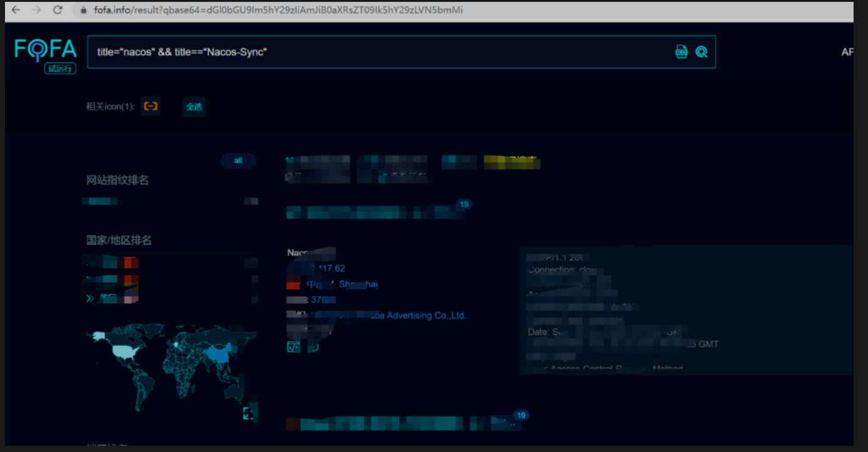Open the Advertising Co.,Ltd. organization link
The width and height of the screenshot is (868, 452).
pos(426,316)
